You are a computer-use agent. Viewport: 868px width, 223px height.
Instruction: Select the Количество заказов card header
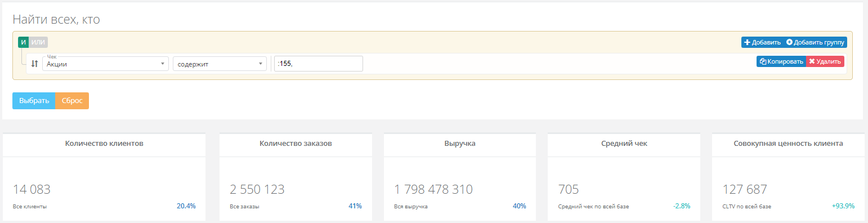296,144
